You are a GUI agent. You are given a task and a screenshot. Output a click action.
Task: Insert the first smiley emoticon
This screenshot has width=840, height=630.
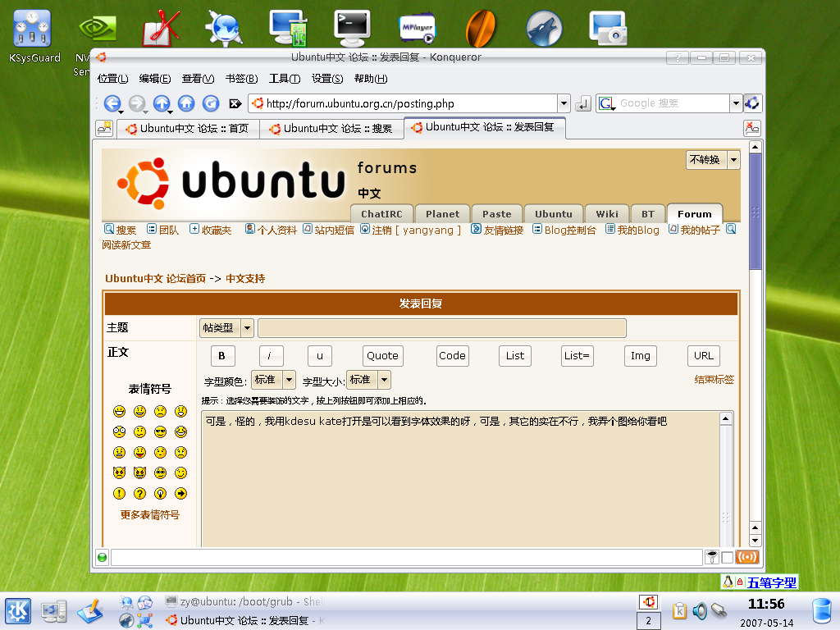click(119, 411)
